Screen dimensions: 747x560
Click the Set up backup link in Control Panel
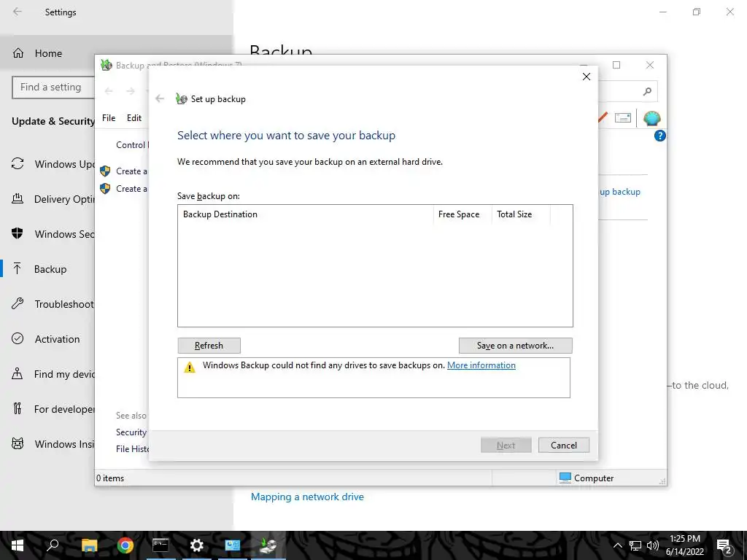620,192
